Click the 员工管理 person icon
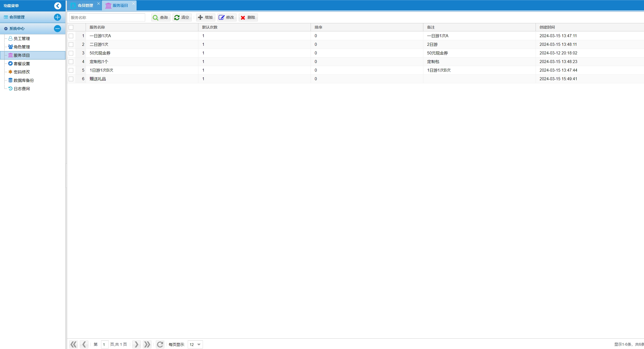 (10, 38)
